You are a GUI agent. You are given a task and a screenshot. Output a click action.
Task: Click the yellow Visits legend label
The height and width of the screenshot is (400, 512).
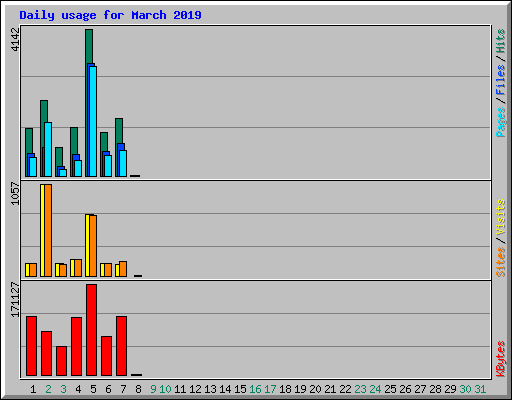[501, 217]
